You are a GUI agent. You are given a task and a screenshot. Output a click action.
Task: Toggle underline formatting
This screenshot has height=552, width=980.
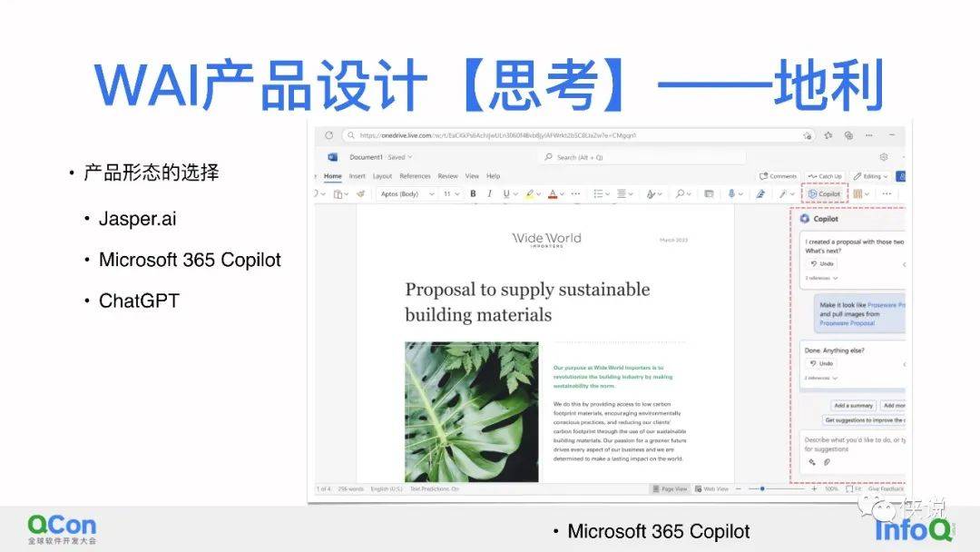[x=506, y=193]
